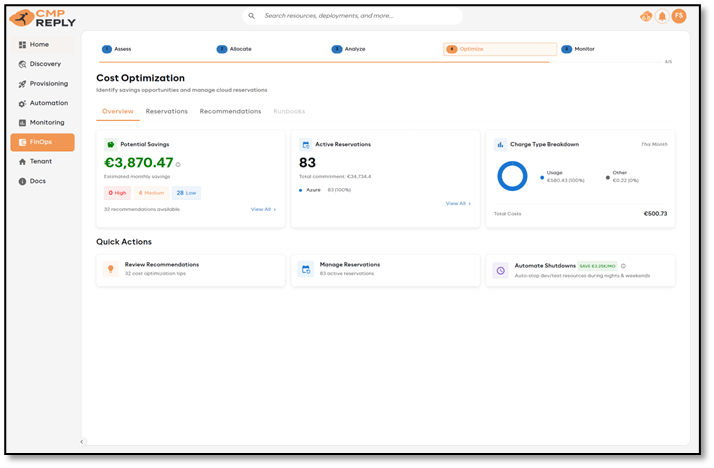
Task: Click the info icon beside Automate Shutdowns
Action: (x=623, y=266)
